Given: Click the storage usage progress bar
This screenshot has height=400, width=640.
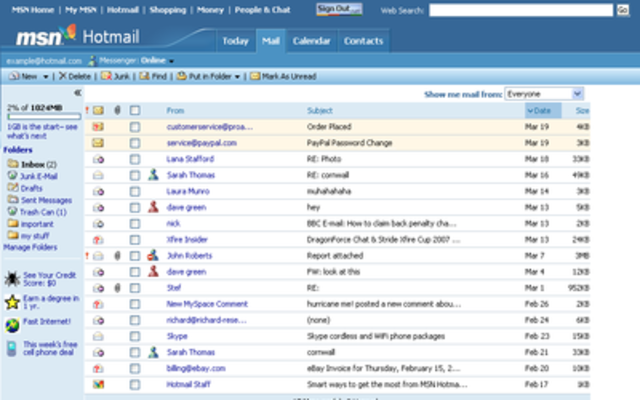Looking at the screenshot, I should click(44, 116).
